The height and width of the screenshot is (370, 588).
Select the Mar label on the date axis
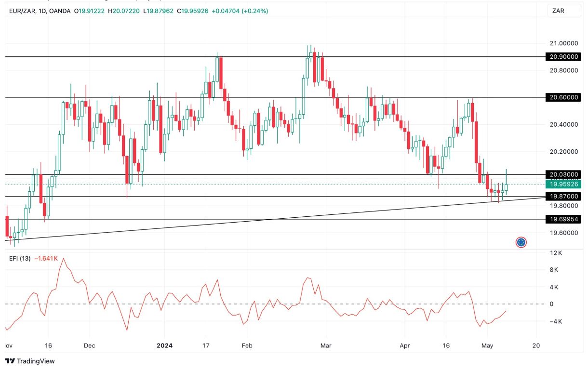325,345
